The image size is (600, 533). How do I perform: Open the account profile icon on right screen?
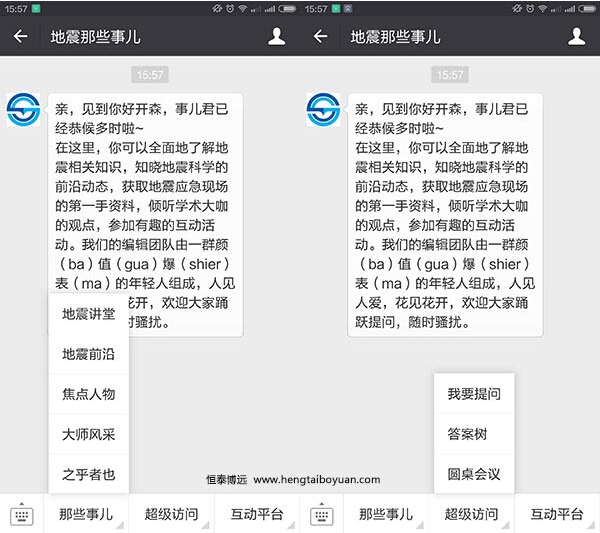[576, 37]
